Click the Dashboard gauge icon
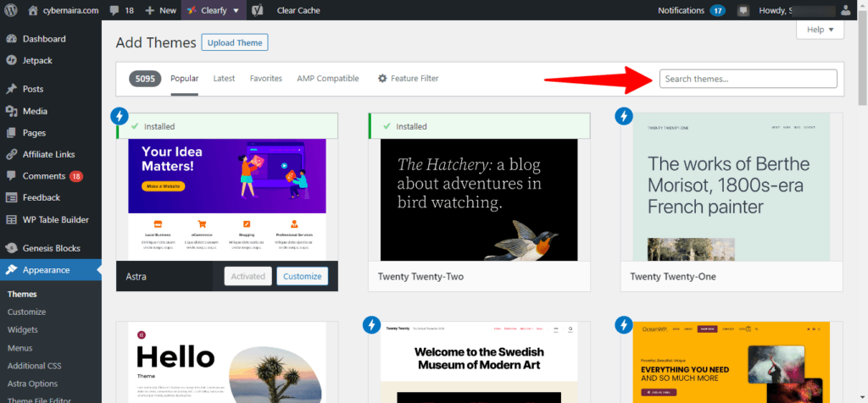The image size is (868, 403). tap(11, 39)
